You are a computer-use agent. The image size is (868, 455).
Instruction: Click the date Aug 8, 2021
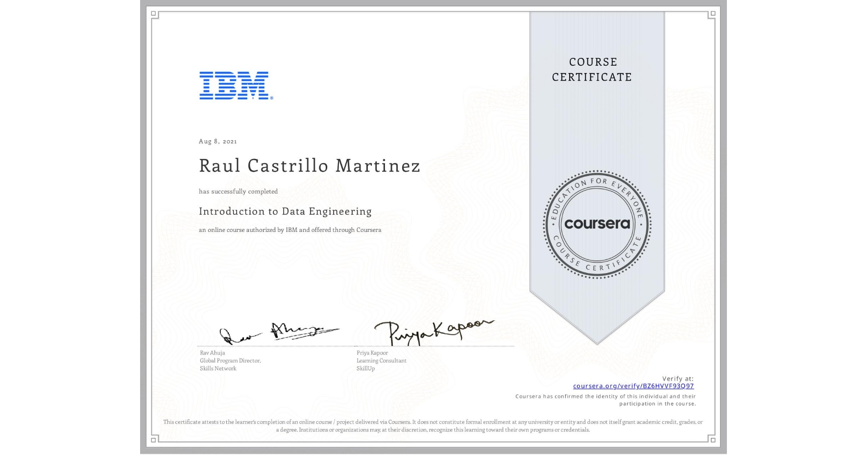click(x=217, y=141)
